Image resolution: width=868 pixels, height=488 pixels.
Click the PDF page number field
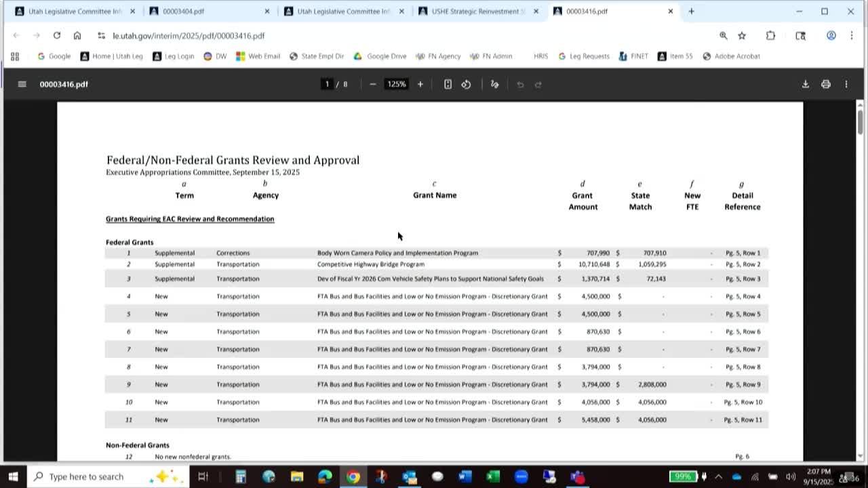coord(327,84)
